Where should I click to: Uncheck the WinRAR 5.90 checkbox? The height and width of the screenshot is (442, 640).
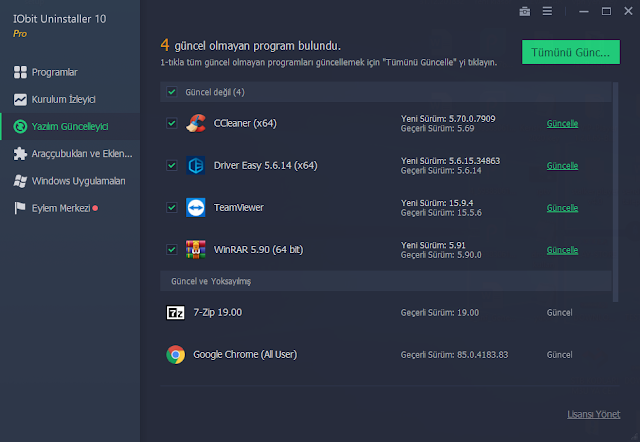(x=172, y=249)
